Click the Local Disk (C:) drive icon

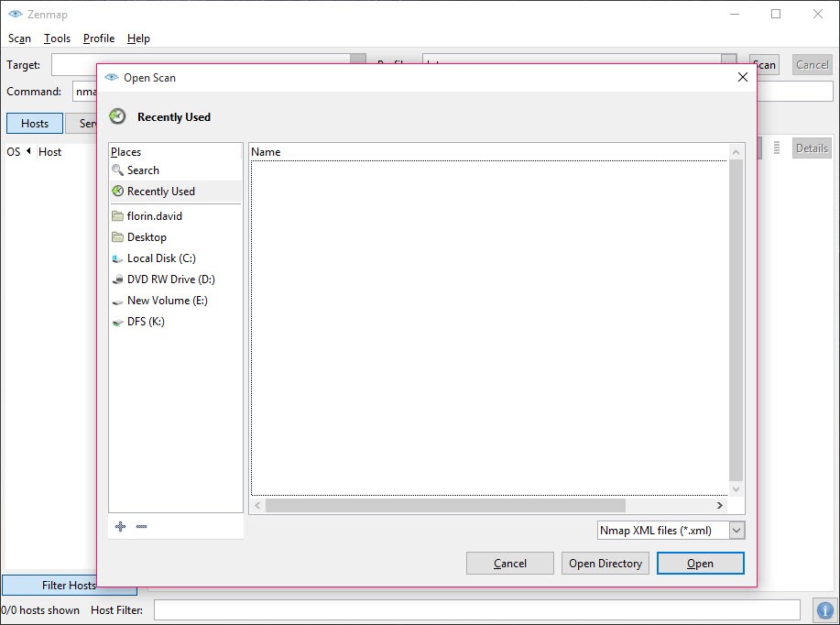pyautogui.click(x=117, y=258)
